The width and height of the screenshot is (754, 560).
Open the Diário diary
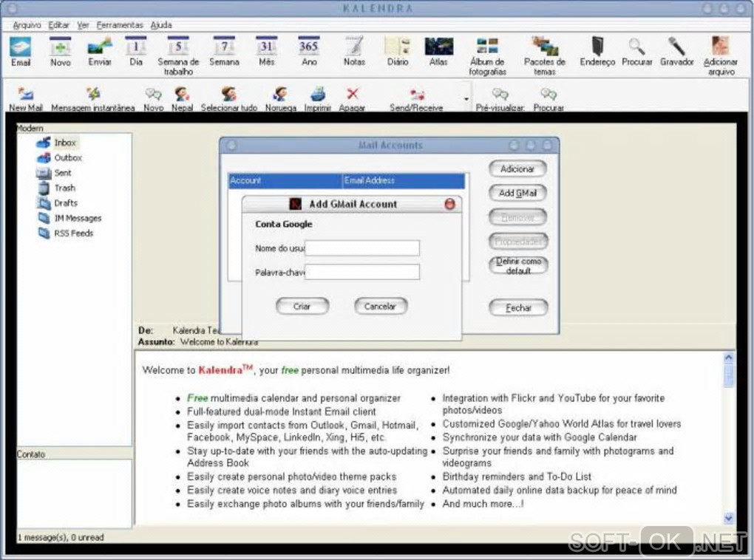pos(398,52)
